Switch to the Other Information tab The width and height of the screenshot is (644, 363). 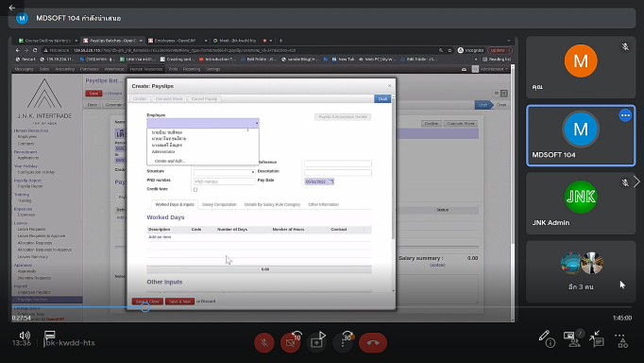click(x=323, y=204)
